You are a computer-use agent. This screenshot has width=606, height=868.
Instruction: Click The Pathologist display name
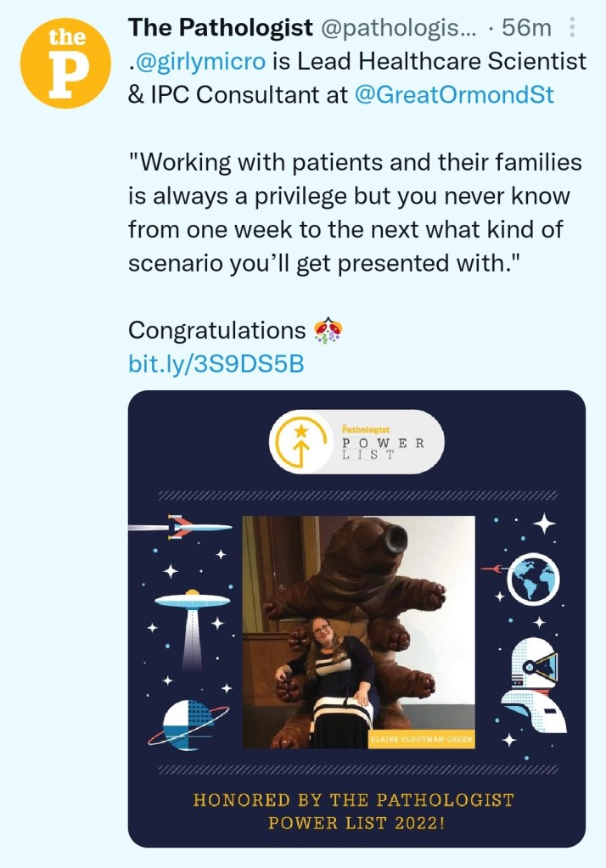click(220, 28)
